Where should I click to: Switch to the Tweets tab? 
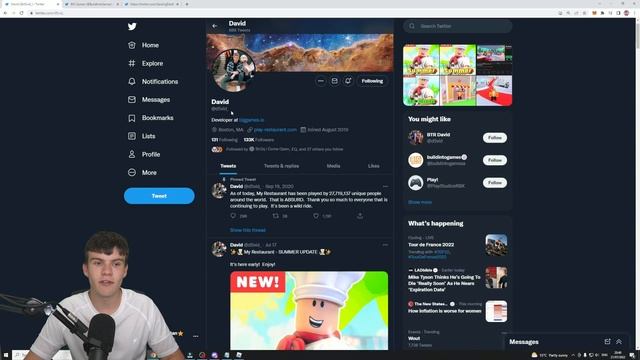tap(228, 166)
